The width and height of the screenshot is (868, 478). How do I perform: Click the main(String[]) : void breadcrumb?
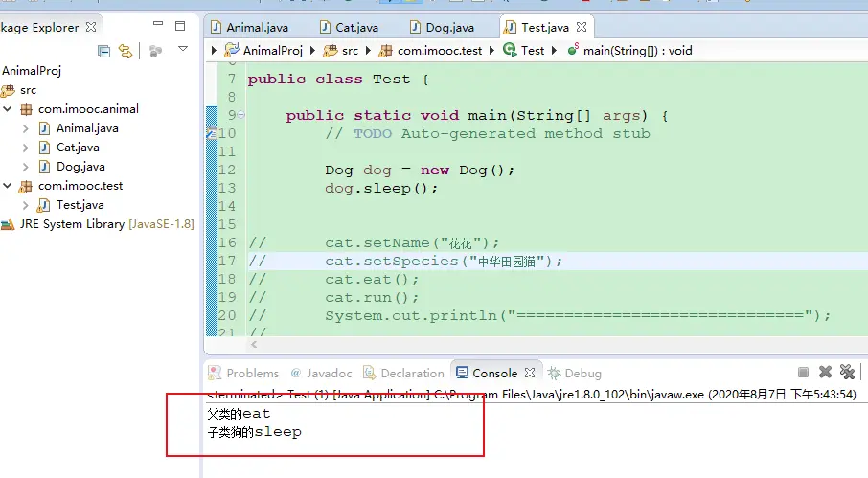coord(630,51)
